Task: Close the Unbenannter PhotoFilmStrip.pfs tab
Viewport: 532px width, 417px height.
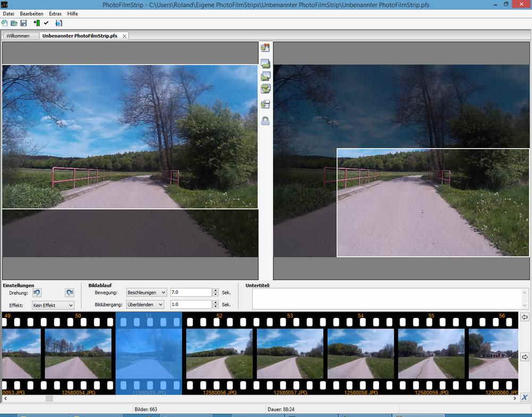Action: tap(124, 36)
